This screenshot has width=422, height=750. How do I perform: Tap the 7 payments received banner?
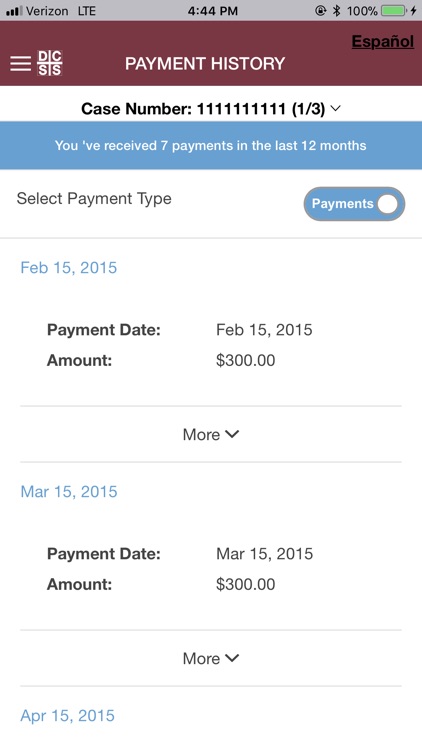pos(211,145)
